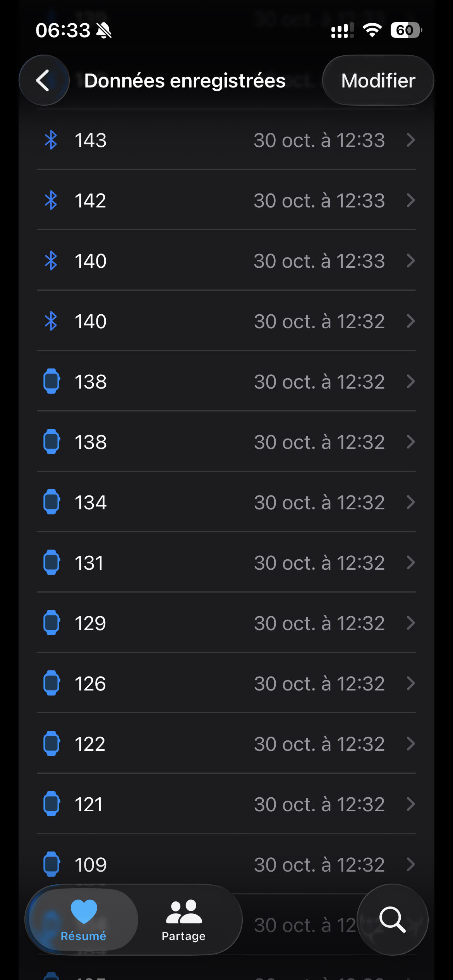
Task: Tap the search magnifier icon
Action: 392,919
